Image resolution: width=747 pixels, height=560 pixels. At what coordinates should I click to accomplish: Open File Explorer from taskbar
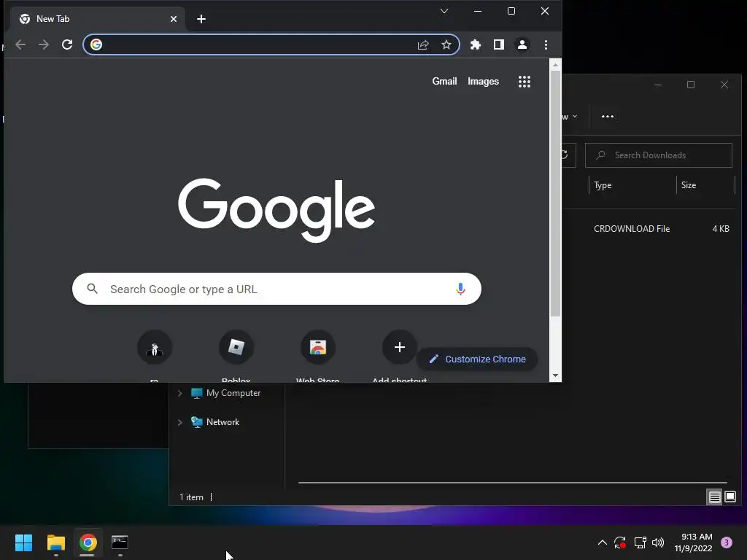(55, 542)
